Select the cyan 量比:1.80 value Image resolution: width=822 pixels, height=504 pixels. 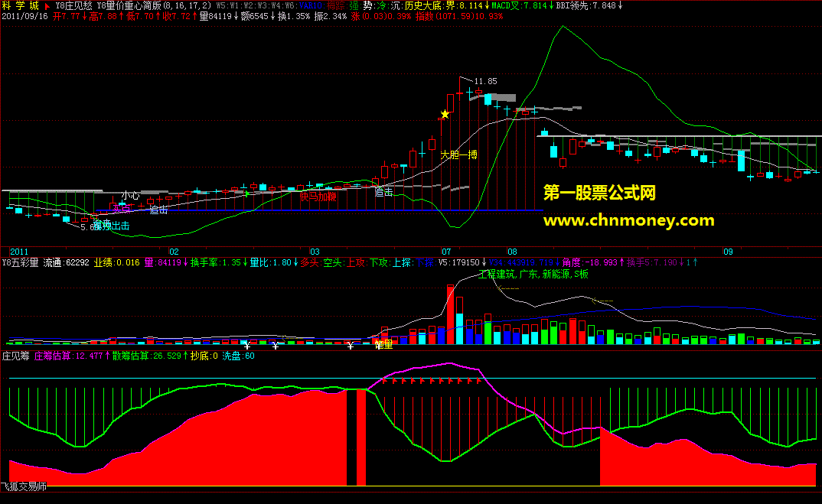click(x=270, y=262)
